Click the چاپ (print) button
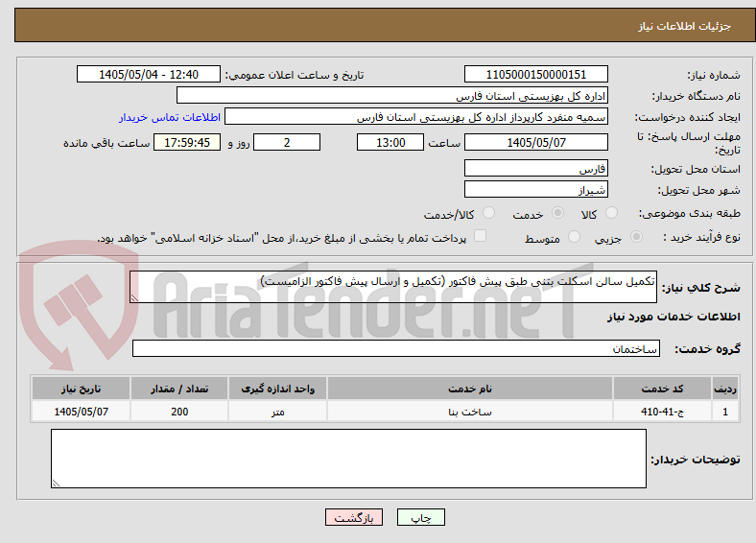 pos(420,517)
